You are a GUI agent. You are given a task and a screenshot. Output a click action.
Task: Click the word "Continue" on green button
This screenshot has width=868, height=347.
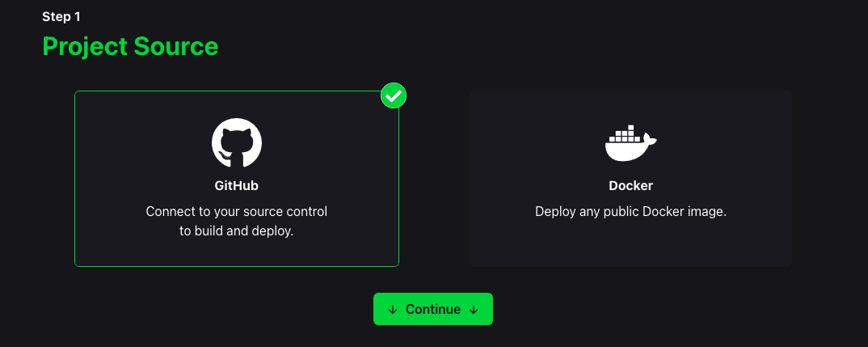pos(433,310)
